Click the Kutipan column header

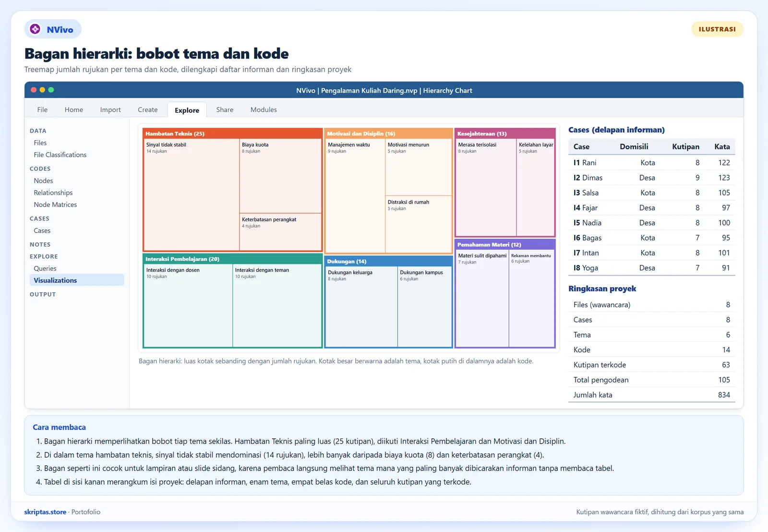pos(685,147)
